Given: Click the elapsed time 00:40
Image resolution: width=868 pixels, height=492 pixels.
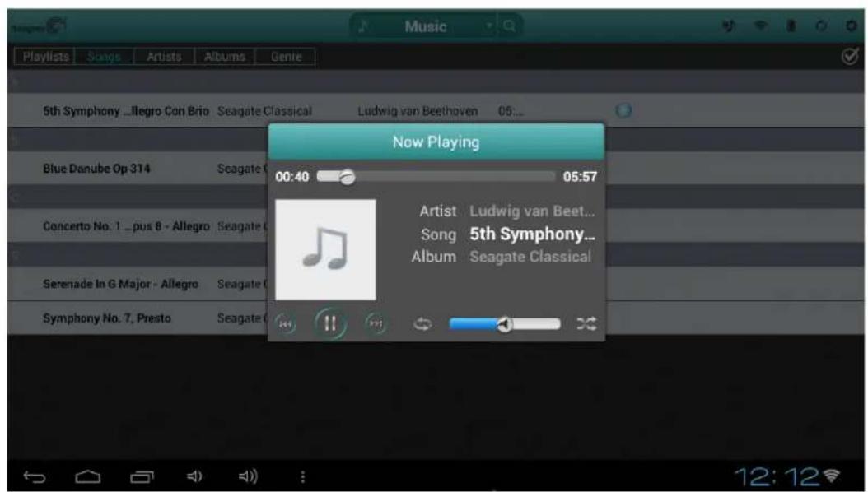Looking at the screenshot, I should tap(292, 177).
